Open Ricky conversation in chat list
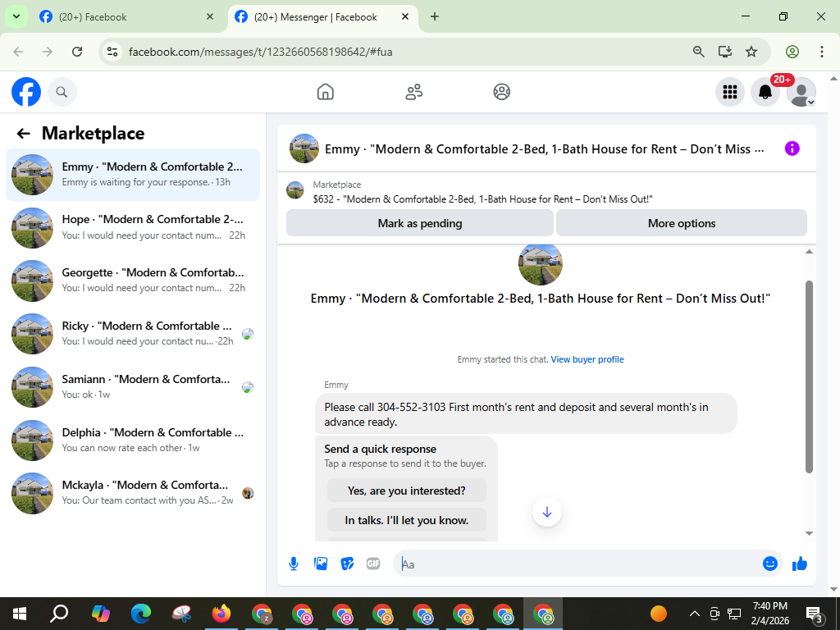This screenshot has height=630, width=840. pyautogui.click(x=133, y=334)
